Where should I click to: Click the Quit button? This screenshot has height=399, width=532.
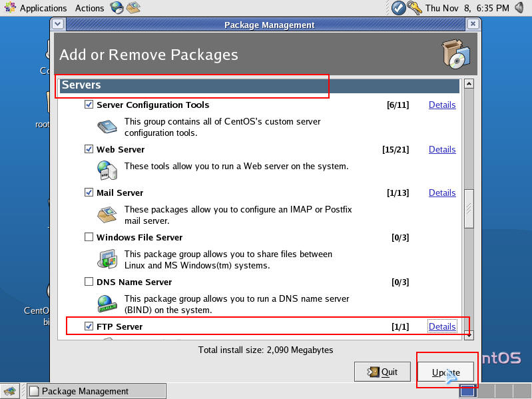tap(382, 372)
